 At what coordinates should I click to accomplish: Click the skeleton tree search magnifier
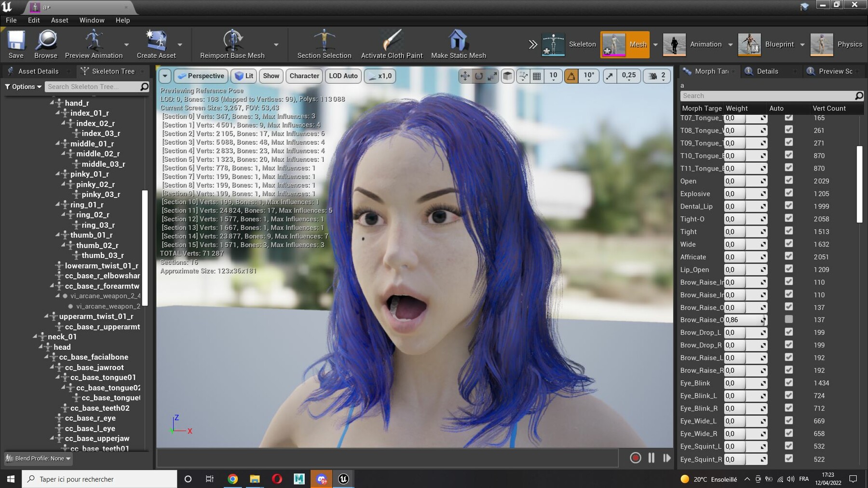[144, 87]
